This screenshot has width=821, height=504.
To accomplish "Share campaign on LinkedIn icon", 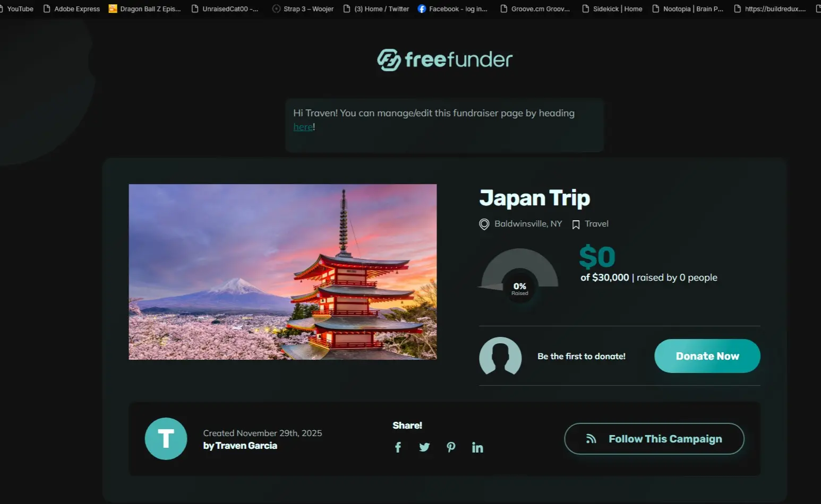I will click(x=477, y=448).
